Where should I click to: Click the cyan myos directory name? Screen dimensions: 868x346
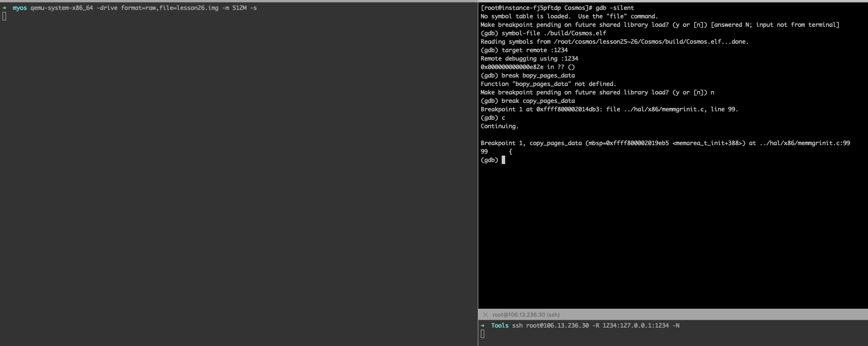point(19,8)
